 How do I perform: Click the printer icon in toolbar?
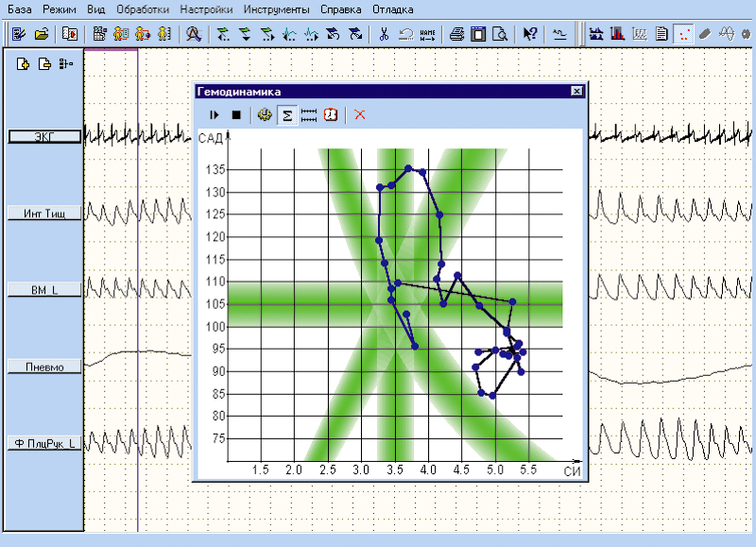tap(456, 34)
